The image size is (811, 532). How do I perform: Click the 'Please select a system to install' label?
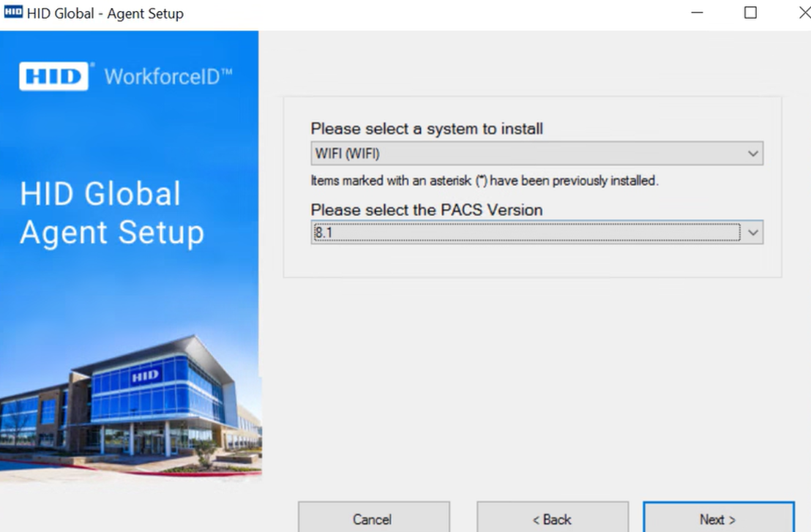pyautogui.click(x=427, y=129)
